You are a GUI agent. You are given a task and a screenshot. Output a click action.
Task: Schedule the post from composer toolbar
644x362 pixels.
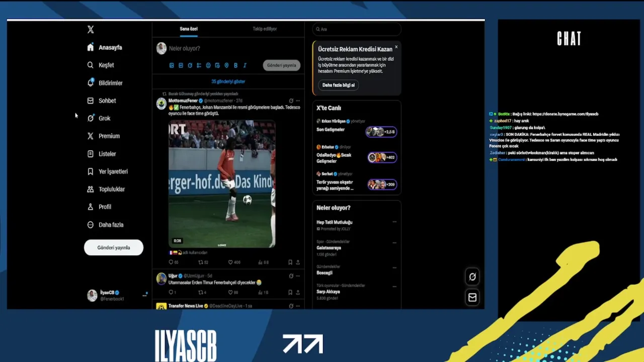click(217, 65)
